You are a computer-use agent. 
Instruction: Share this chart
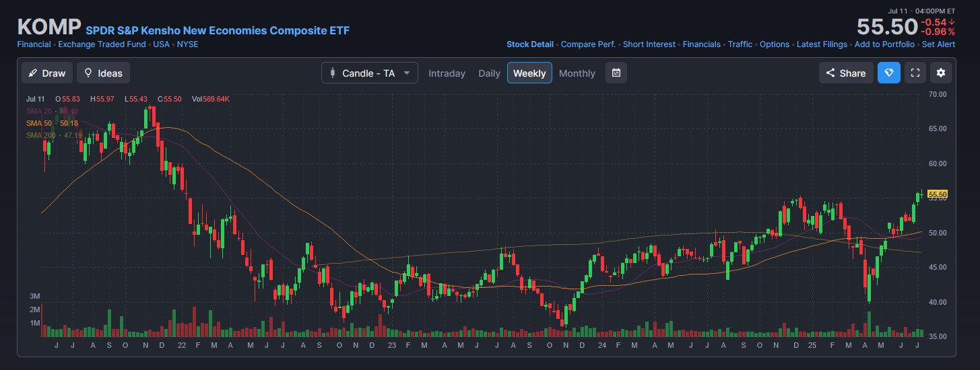pos(846,73)
